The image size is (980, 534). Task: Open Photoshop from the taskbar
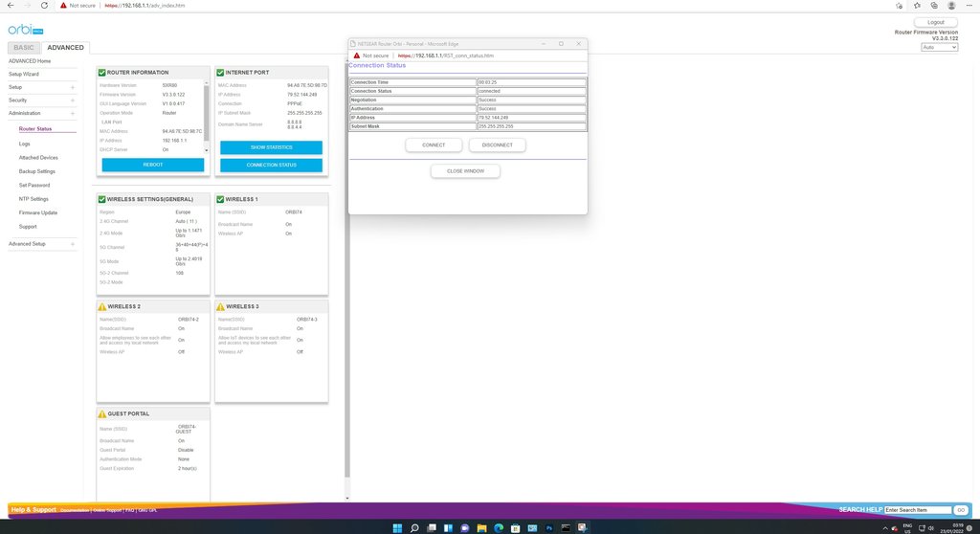click(x=549, y=527)
